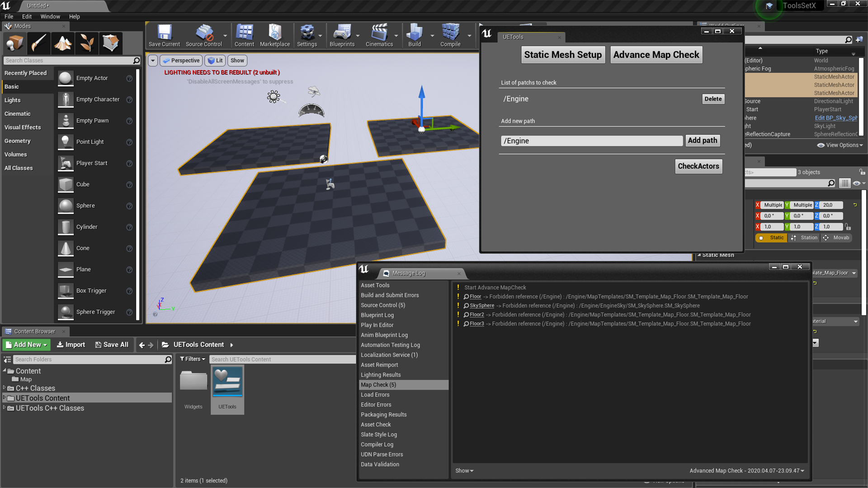
Task: Switch to the Content Browser tab
Action: pyautogui.click(x=35, y=331)
